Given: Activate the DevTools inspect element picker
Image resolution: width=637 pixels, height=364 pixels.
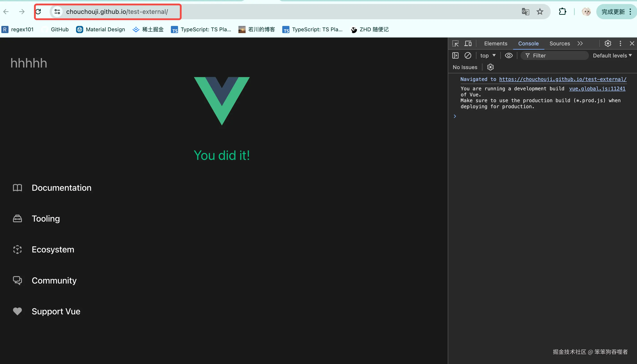Looking at the screenshot, I should coord(455,44).
